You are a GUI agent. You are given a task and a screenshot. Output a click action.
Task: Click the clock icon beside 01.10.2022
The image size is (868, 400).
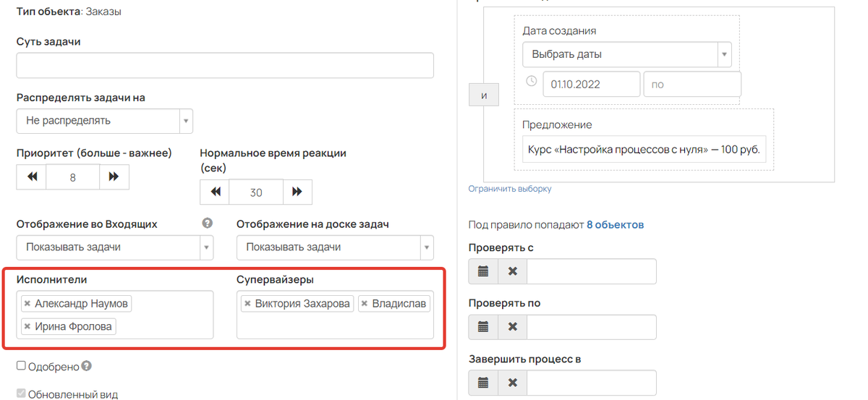pos(531,81)
